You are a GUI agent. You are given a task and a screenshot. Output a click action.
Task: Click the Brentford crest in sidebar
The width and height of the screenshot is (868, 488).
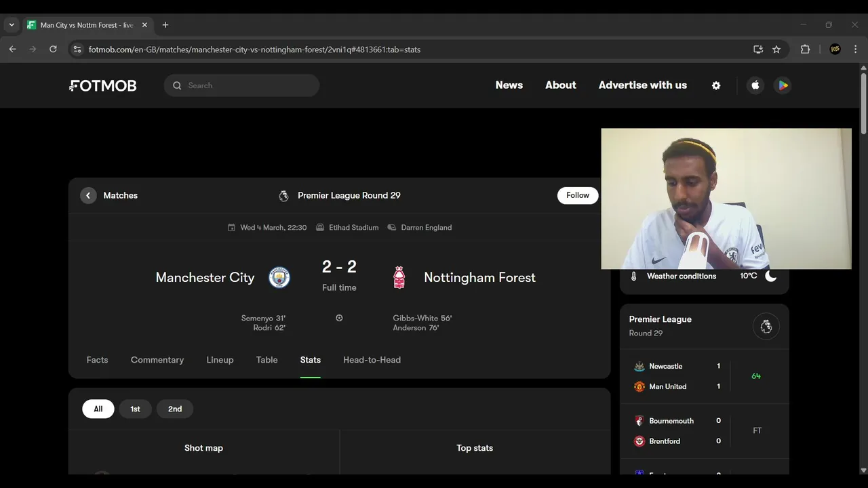(639, 441)
